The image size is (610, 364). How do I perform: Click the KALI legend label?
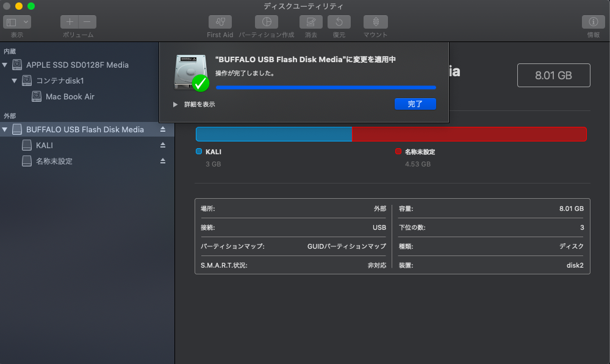pyautogui.click(x=213, y=152)
